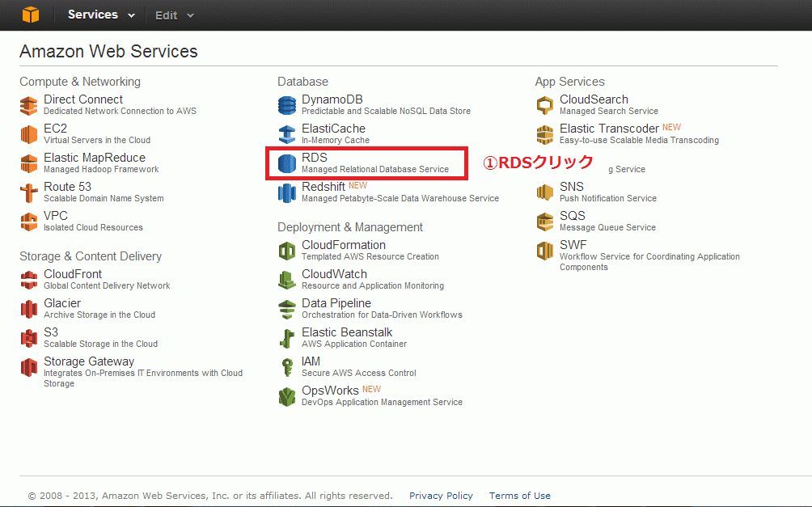812x507 pixels.
Task: Click the Route 53 icon
Action: coord(29,192)
